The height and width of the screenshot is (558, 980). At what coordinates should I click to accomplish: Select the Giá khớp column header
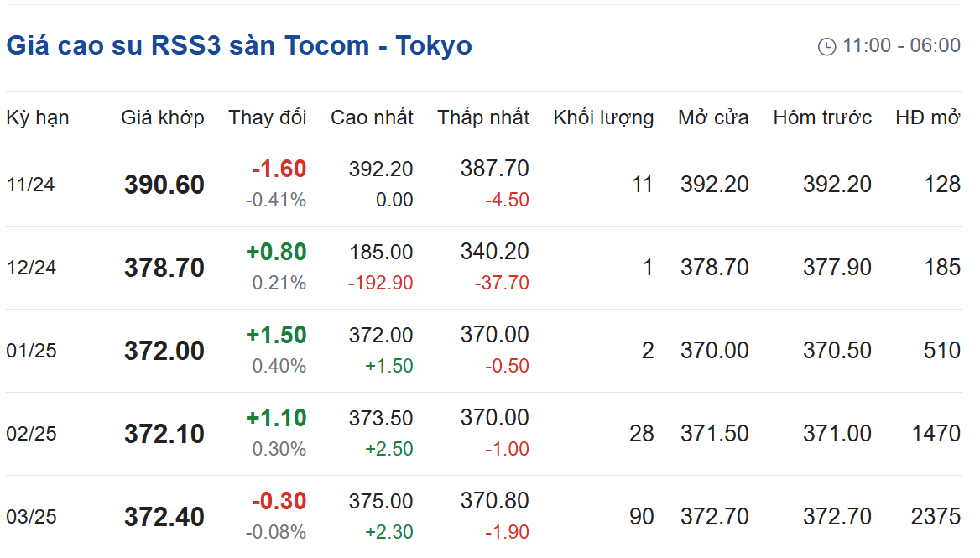[163, 117]
